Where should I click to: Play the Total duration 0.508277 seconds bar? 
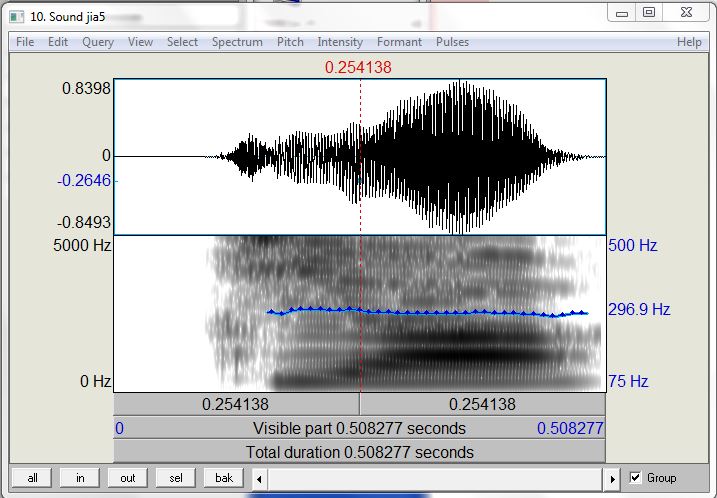pyautogui.click(x=359, y=452)
